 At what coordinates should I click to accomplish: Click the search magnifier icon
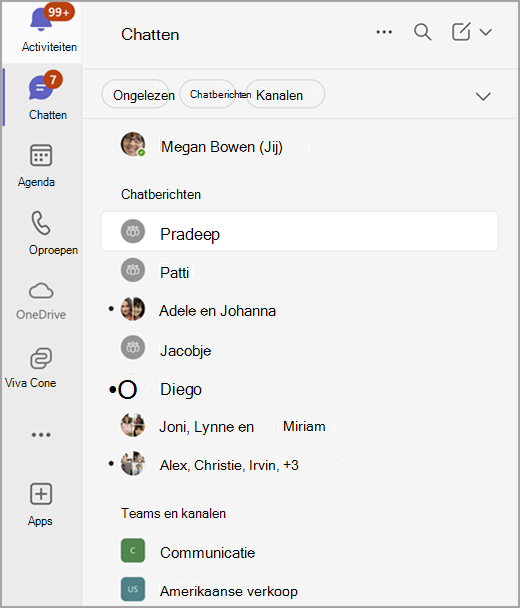[422, 32]
